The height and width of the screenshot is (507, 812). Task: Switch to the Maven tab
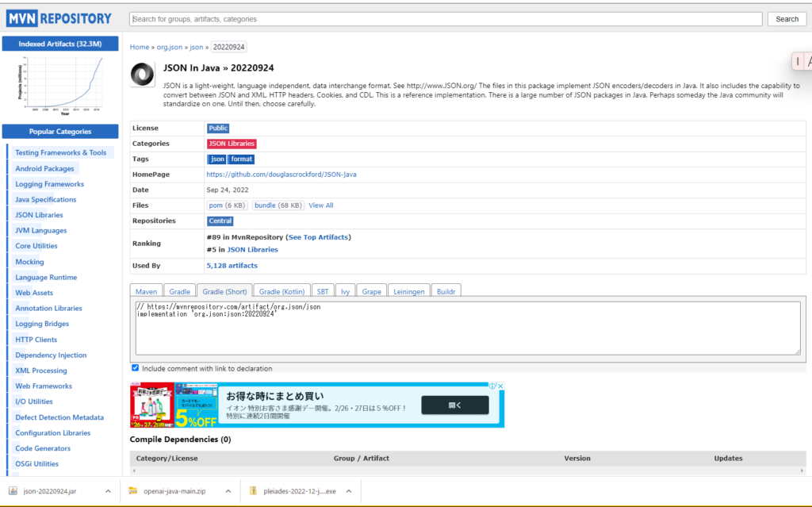click(146, 290)
